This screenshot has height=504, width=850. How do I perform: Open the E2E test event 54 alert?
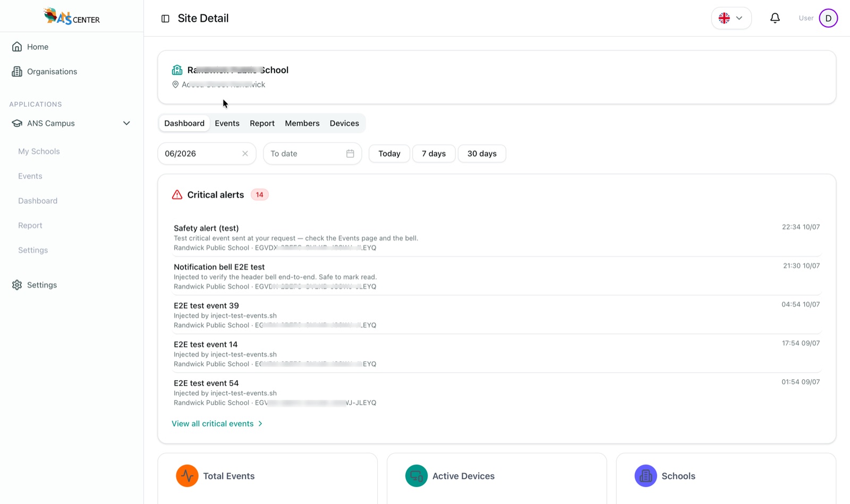click(x=497, y=392)
